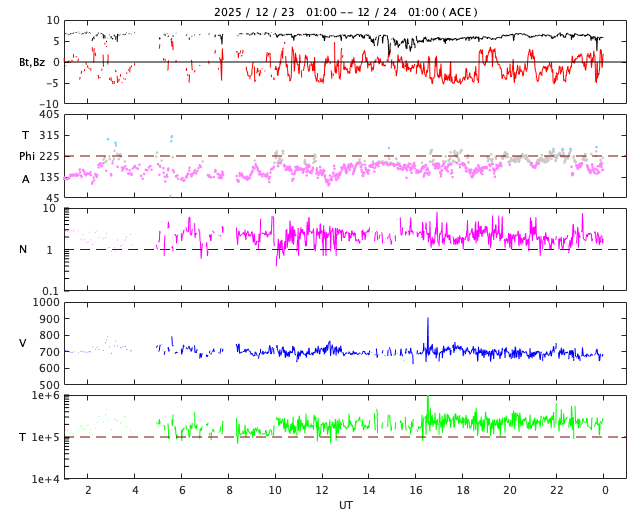
Task: Click the UT label below the x-axis
Action: (x=345, y=505)
